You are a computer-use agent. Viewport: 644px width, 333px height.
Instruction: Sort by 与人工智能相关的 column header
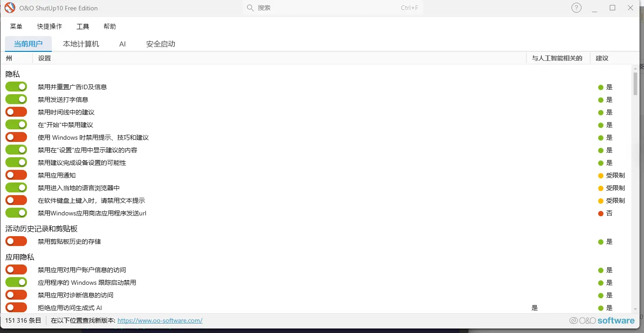click(x=557, y=58)
